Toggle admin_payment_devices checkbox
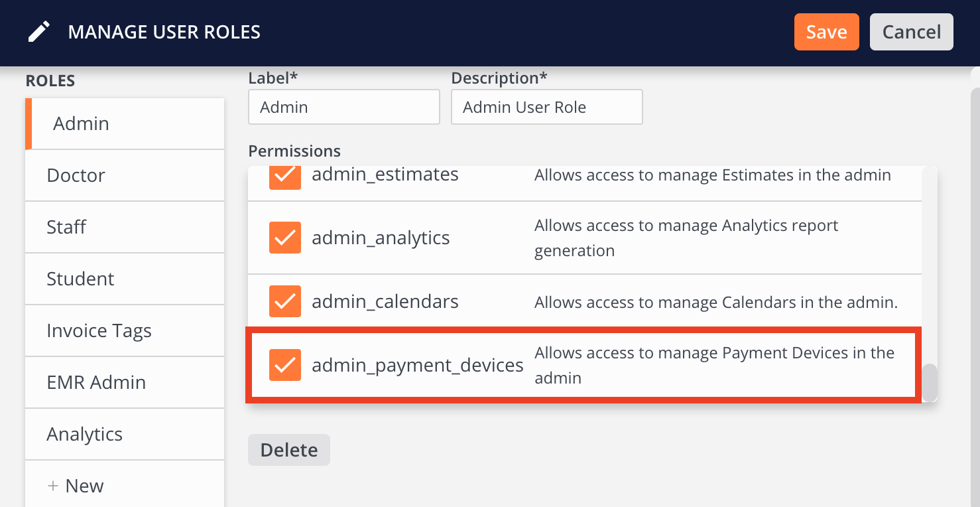This screenshot has width=980, height=507. point(285,365)
